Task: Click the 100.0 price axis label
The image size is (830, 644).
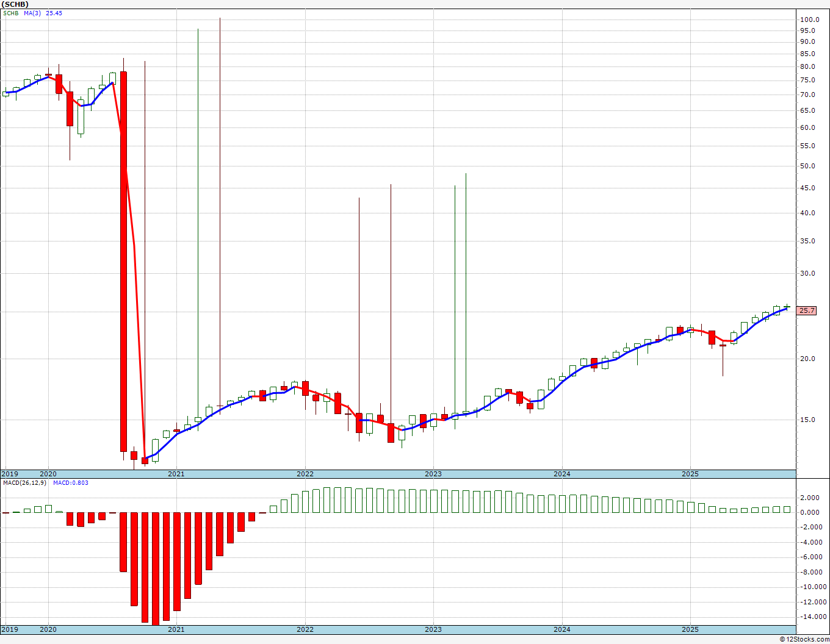Action: point(809,20)
